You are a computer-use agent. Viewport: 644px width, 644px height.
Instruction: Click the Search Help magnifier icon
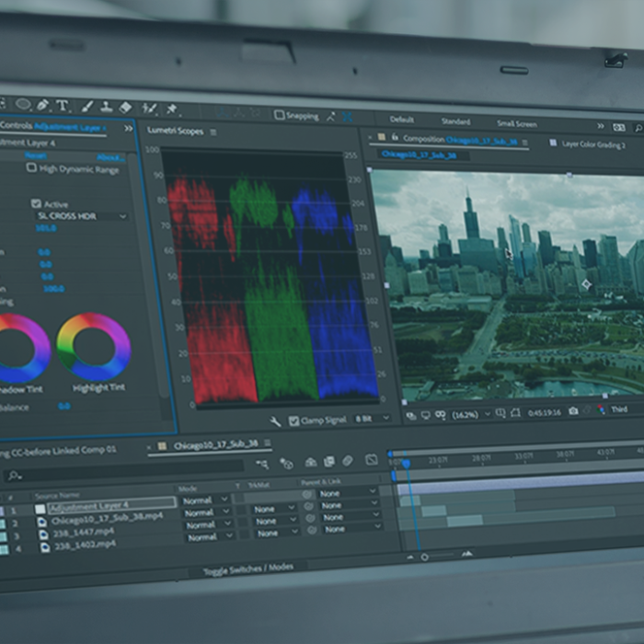pyautogui.click(x=638, y=128)
